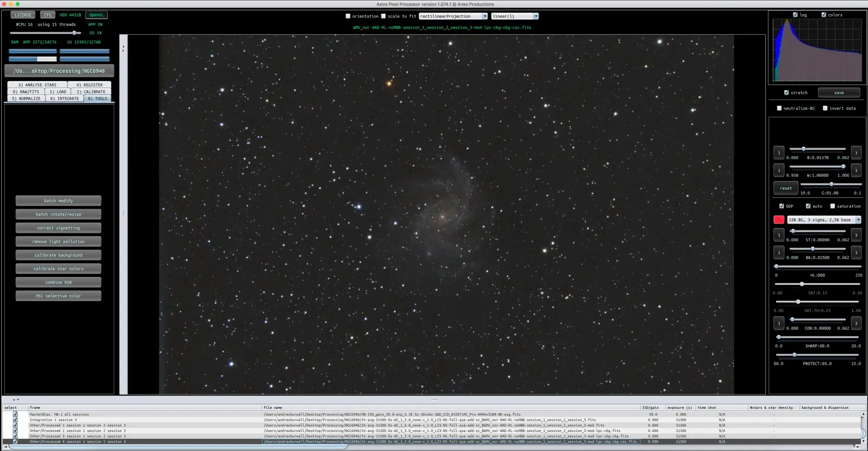Click the remove light pollution button
Screen dimensions: 868x451
point(59,242)
